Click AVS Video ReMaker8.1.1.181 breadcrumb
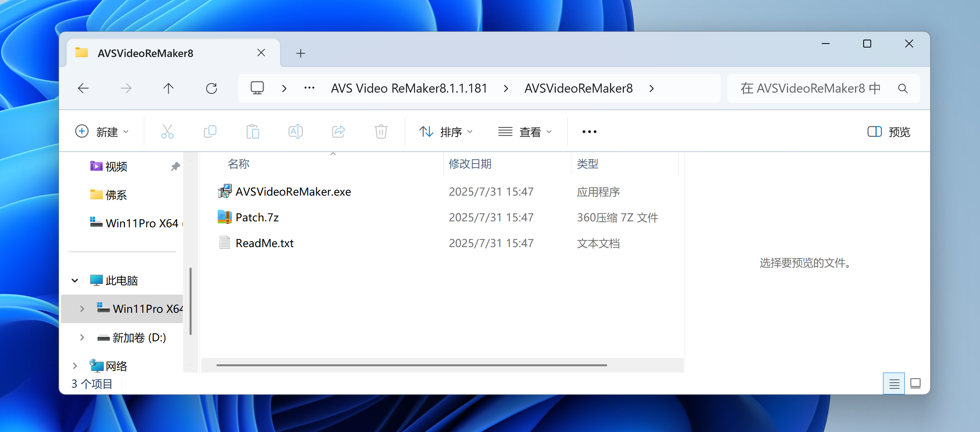The image size is (980, 432). pos(409,88)
